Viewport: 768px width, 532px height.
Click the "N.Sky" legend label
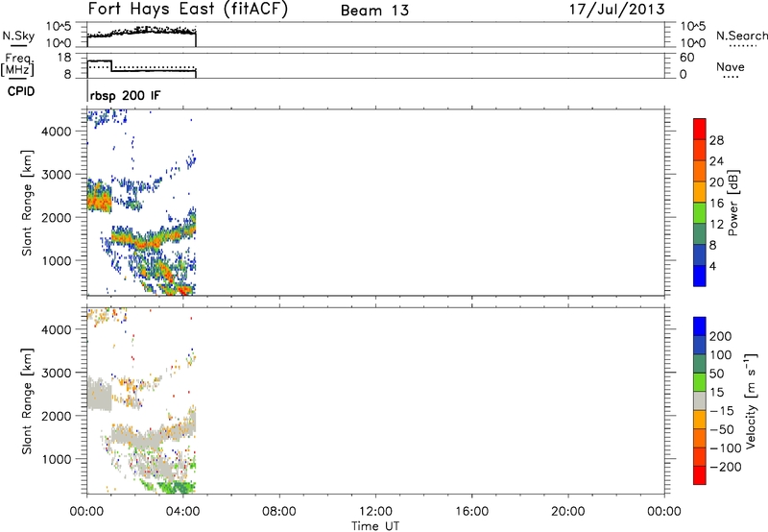point(18,36)
